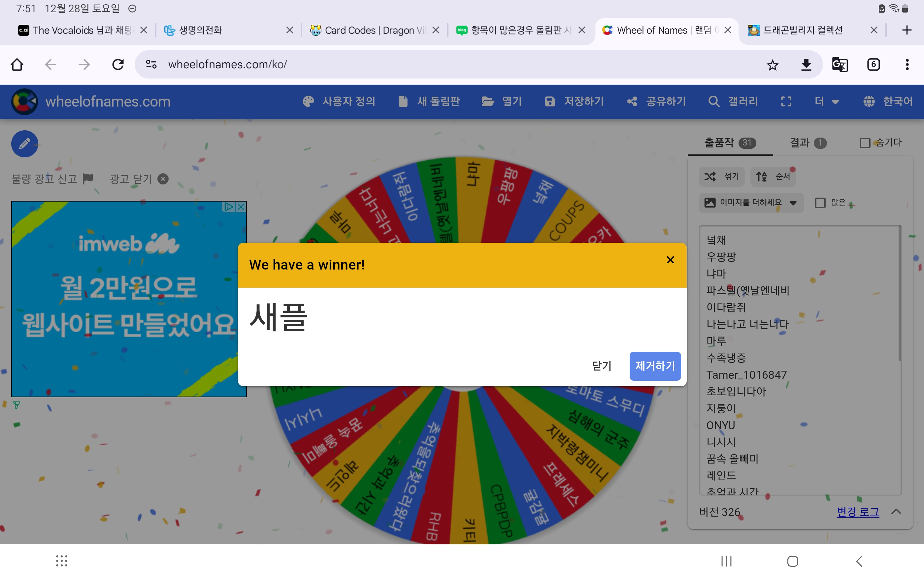924x578 pixels.
Task: Expand the 더 menu dropdown
Action: 827,101
